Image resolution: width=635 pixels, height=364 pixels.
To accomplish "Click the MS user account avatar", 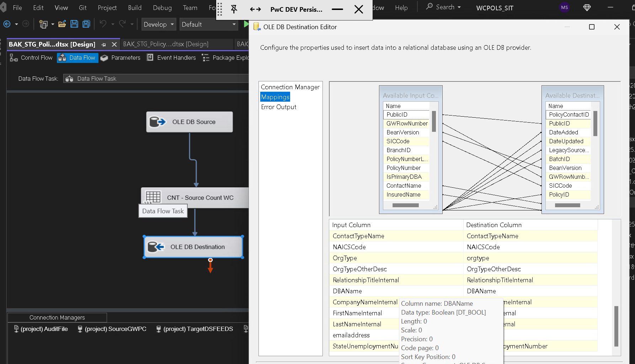I will tap(564, 7).
